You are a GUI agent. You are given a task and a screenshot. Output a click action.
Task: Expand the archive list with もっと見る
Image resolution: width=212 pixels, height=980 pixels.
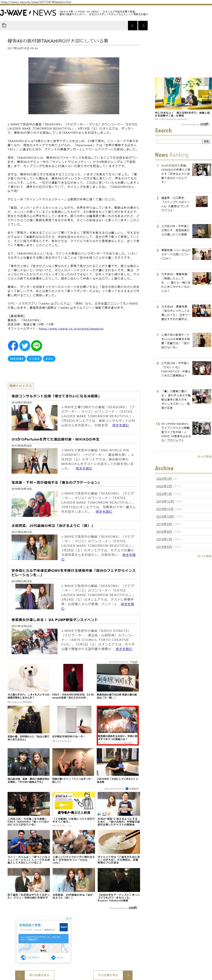click(204, 556)
